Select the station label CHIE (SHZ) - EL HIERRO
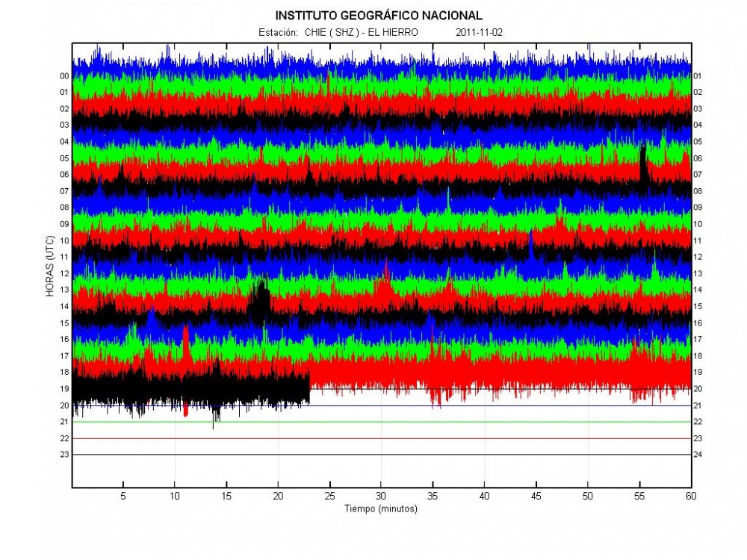 [361, 33]
